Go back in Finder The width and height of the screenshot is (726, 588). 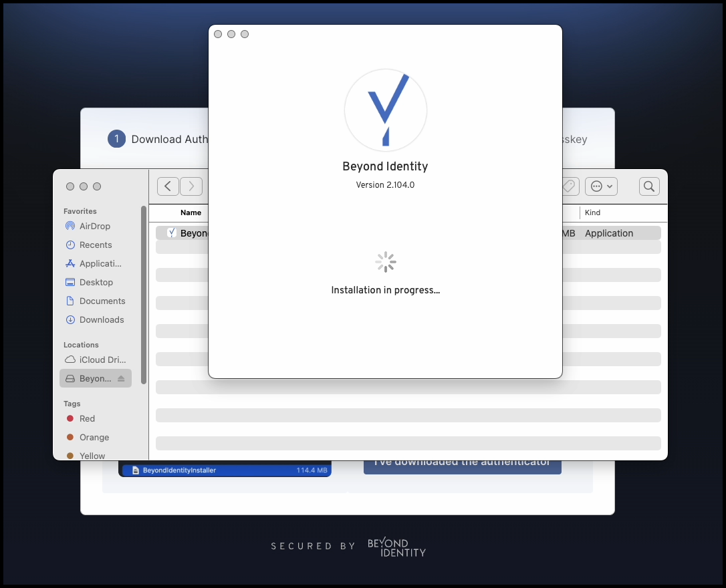click(x=168, y=186)
